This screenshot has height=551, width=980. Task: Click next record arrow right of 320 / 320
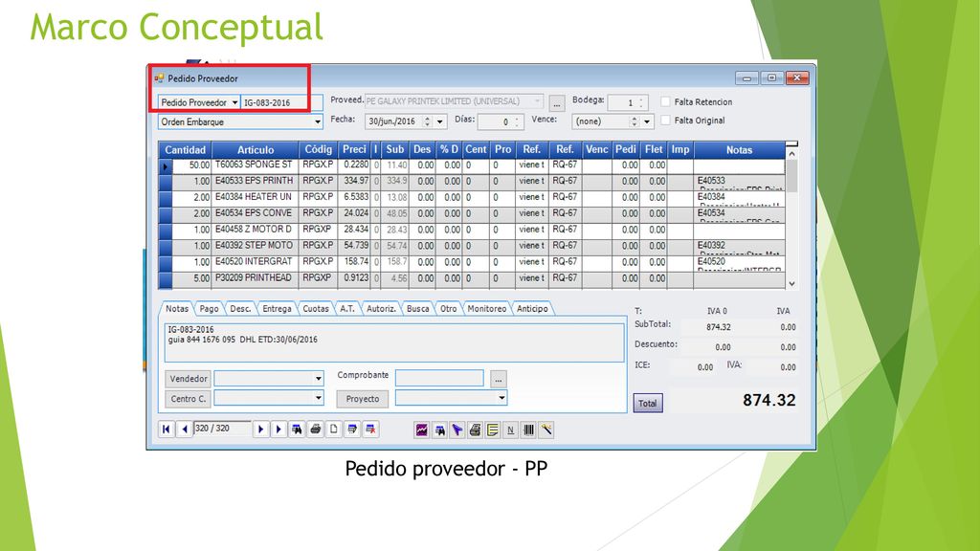[260, 430]
